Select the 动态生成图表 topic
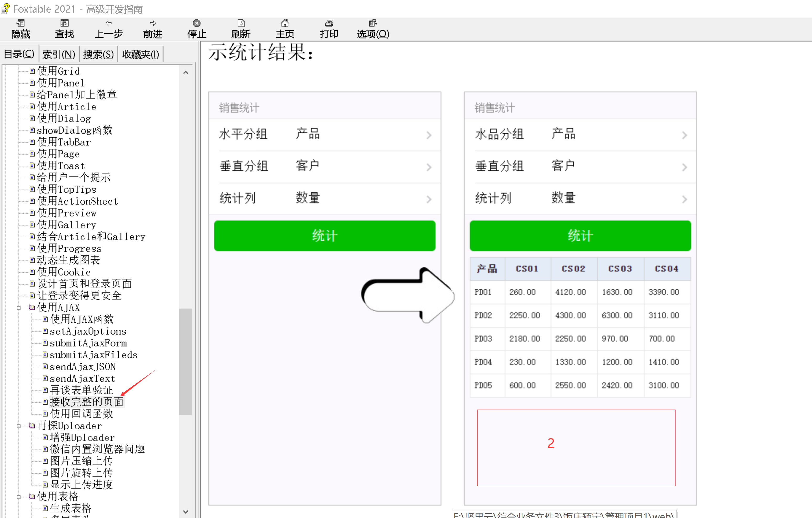The width and height of the screenshot is (812, 518). coord(68,260)
